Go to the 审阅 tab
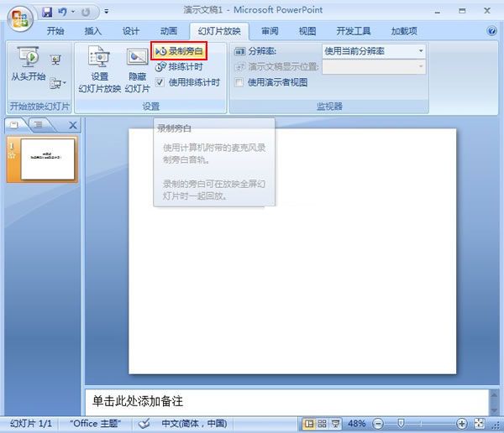The width and height of the screenshot is (504, 433). pyautogui.click(x=270, y=31)
